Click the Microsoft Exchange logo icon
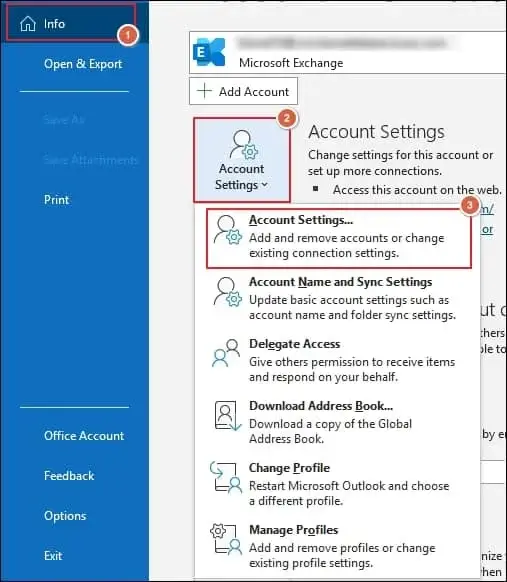The height and width of the screenshot is (582, 507). click(209, 52)
